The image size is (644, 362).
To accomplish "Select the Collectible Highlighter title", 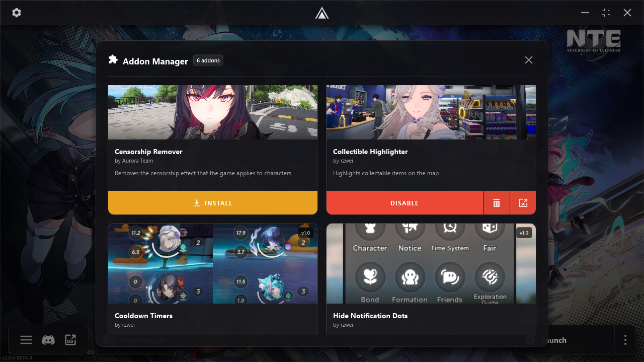I will [x=370, y=152].
